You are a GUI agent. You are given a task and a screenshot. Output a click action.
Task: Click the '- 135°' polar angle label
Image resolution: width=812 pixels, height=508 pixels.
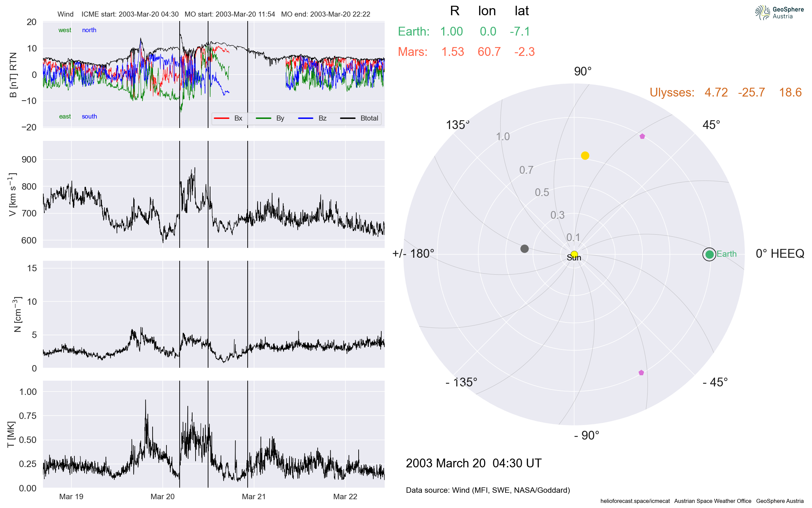point(461,382)
